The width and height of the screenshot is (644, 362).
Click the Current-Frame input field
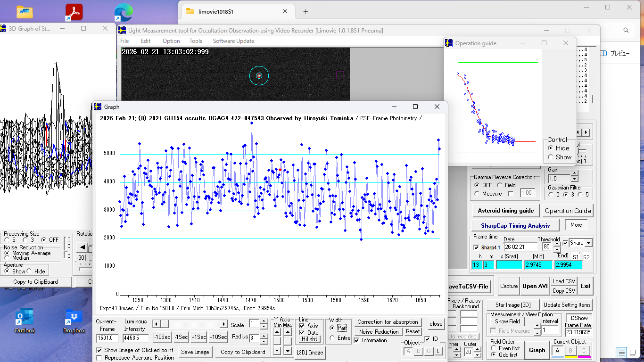click(x=107, y=338)
